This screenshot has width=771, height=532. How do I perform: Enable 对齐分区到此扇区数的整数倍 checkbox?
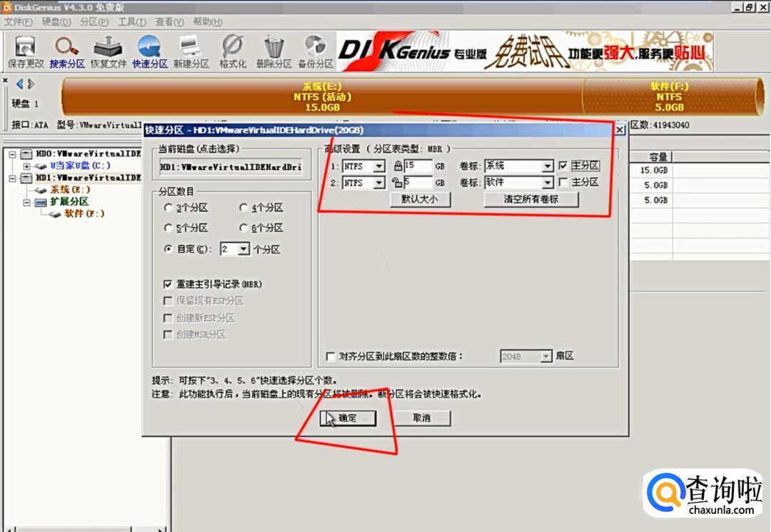coord(331,356)
